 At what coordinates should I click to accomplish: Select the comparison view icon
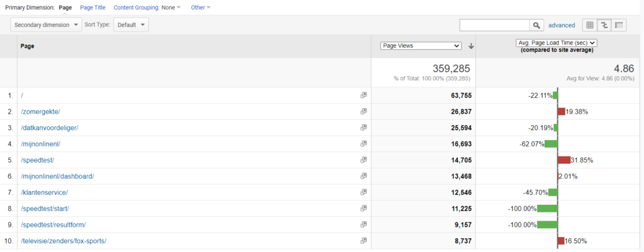coord(604,25)
